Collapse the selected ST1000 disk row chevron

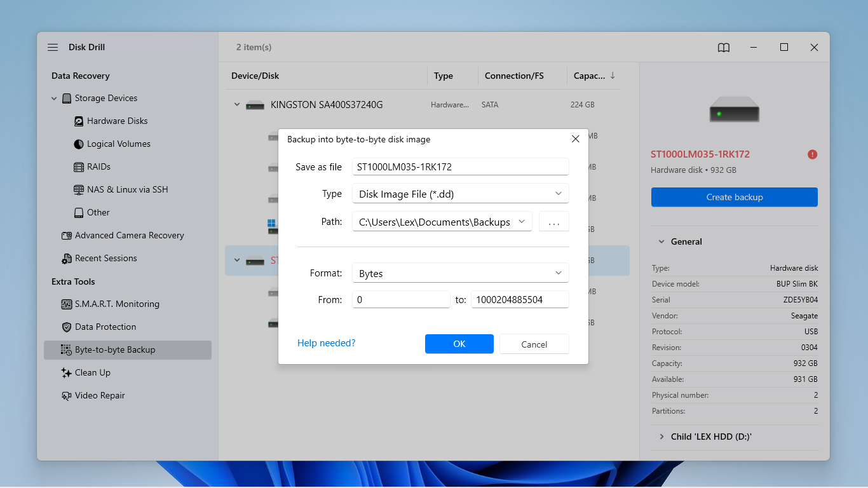pos(237,261)
